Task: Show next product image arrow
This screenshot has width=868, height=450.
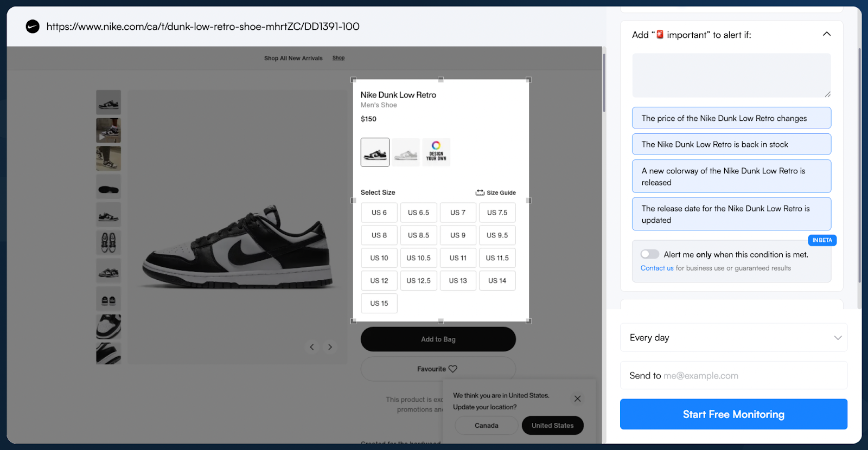Action: point(330,347)
